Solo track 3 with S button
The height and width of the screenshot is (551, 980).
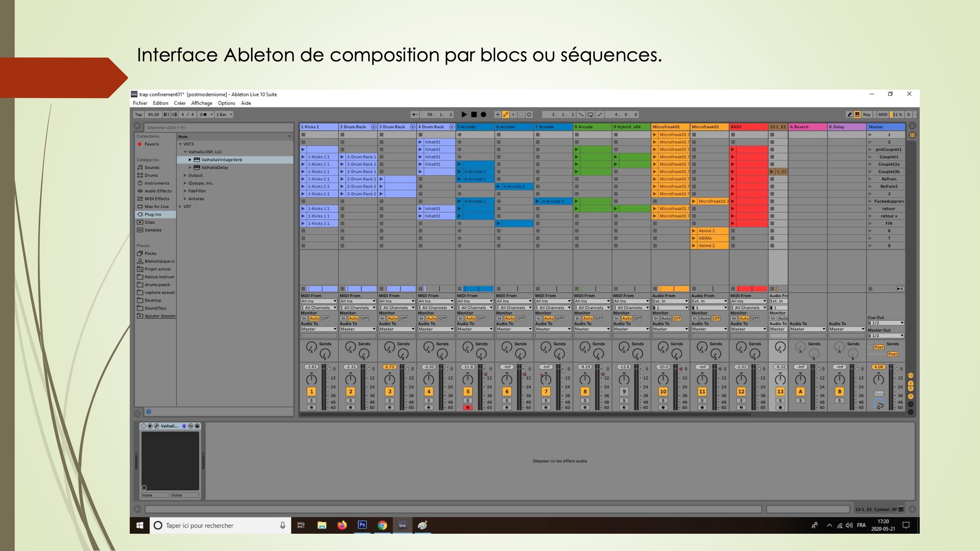[x=390, y=400]
